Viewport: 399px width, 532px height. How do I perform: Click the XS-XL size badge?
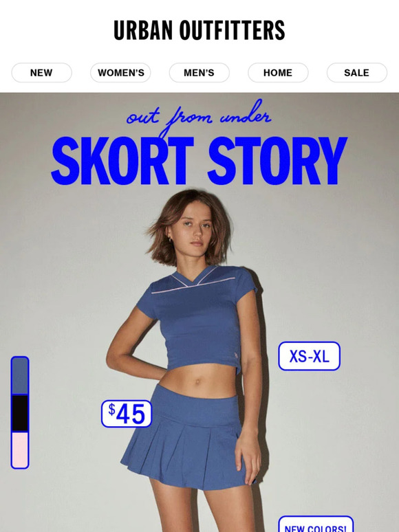point(309,356)
